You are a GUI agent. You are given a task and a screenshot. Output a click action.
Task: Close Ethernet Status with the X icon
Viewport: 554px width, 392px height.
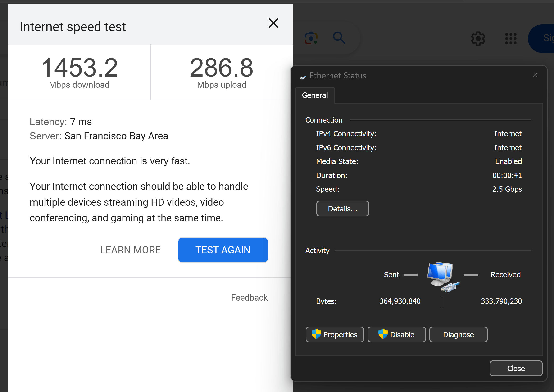point(535,75)
